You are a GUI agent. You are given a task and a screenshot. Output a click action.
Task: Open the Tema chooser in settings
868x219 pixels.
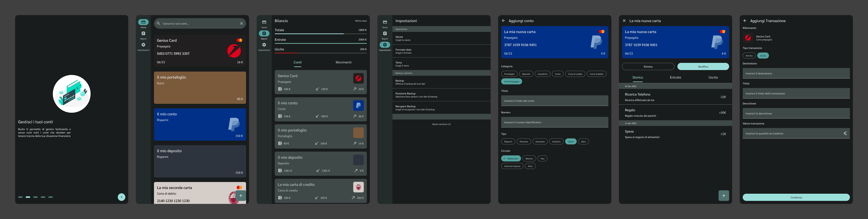tap(441, 64)
